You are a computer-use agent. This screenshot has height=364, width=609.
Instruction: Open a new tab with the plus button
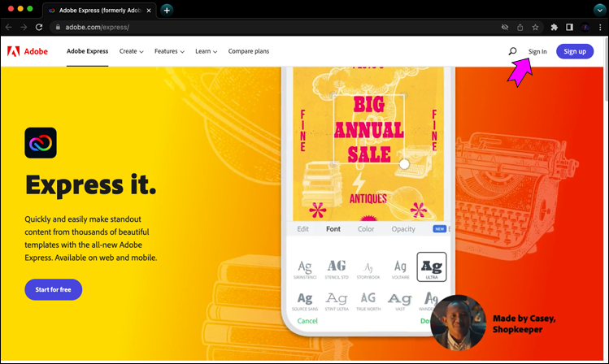tap(167, 11)
